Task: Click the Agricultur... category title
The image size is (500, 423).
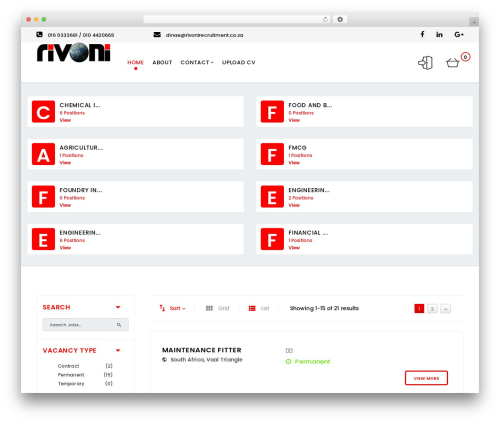Action: click(x=81, y=147)
